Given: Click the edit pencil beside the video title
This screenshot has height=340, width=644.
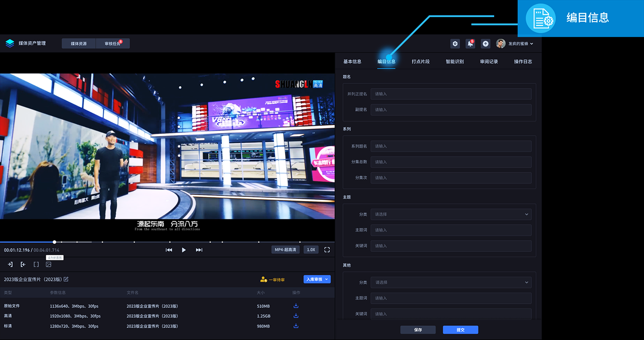Looking at the screenshot, I should tap(66, 279).
